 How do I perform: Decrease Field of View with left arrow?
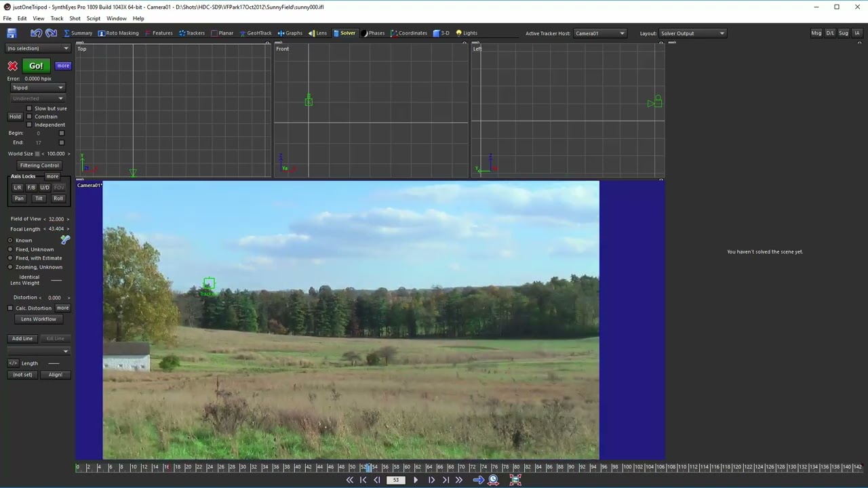(45, 219)
